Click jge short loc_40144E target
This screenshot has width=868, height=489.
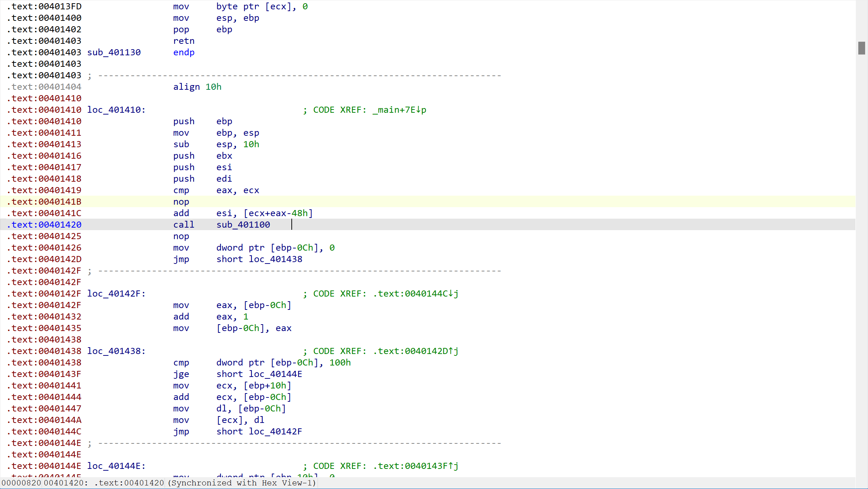pyautogui.click(x=276, y=374)
